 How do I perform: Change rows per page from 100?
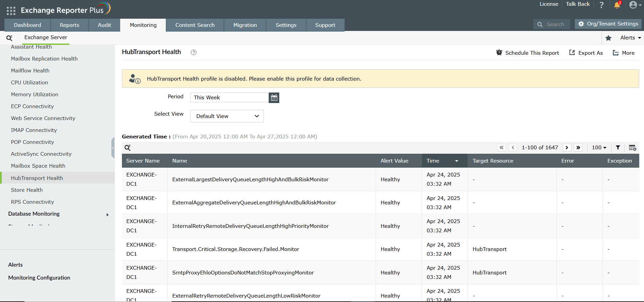[599, 148]
